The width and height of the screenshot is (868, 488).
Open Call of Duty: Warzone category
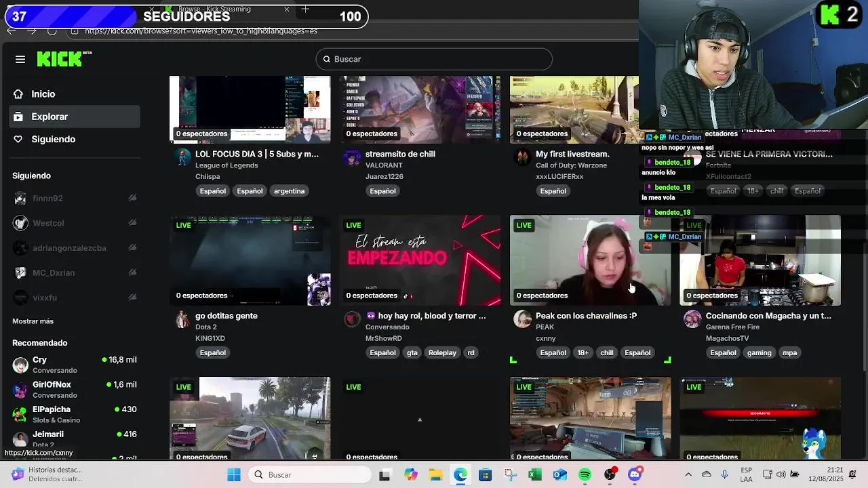(x=572, y=165)
